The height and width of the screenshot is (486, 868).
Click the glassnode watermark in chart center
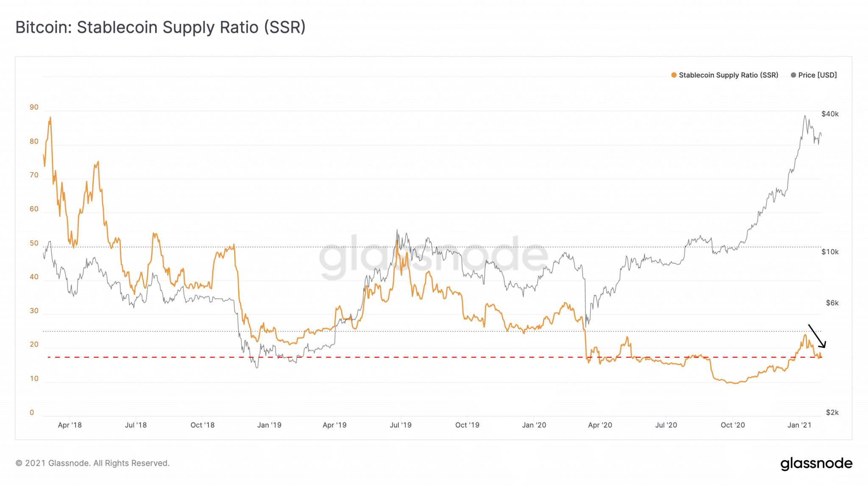433,256
